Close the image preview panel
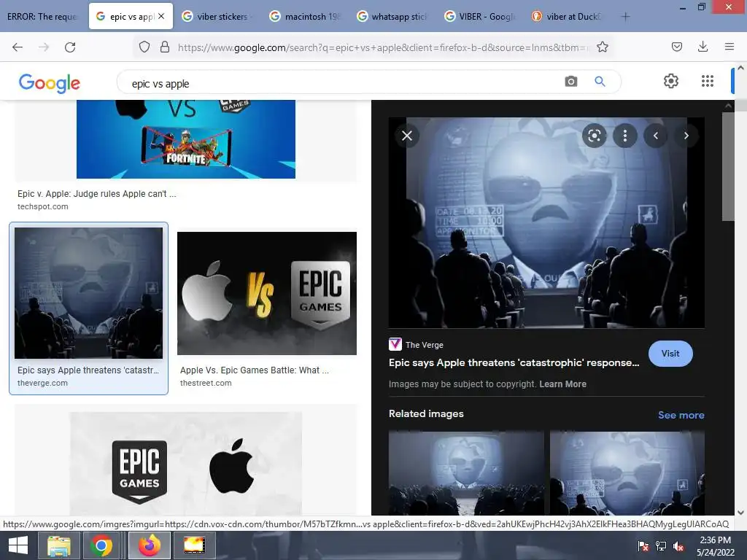Screen dimensions: 747x560 [x=407, y=136]
